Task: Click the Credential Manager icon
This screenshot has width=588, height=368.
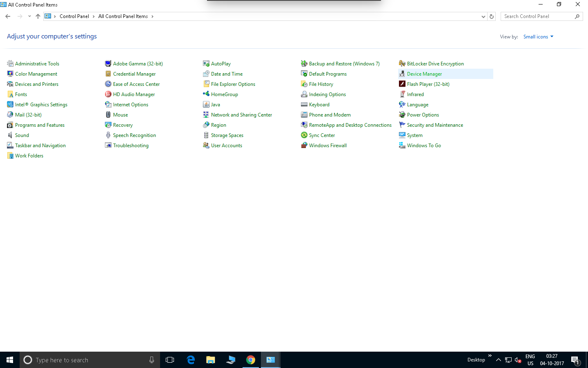Action: (108, 74)
